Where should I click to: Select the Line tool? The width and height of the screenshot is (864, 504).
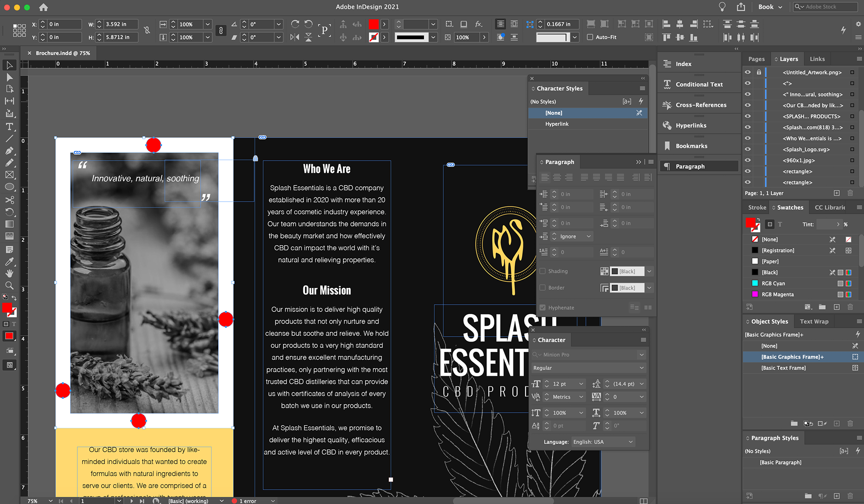[9, 139]
